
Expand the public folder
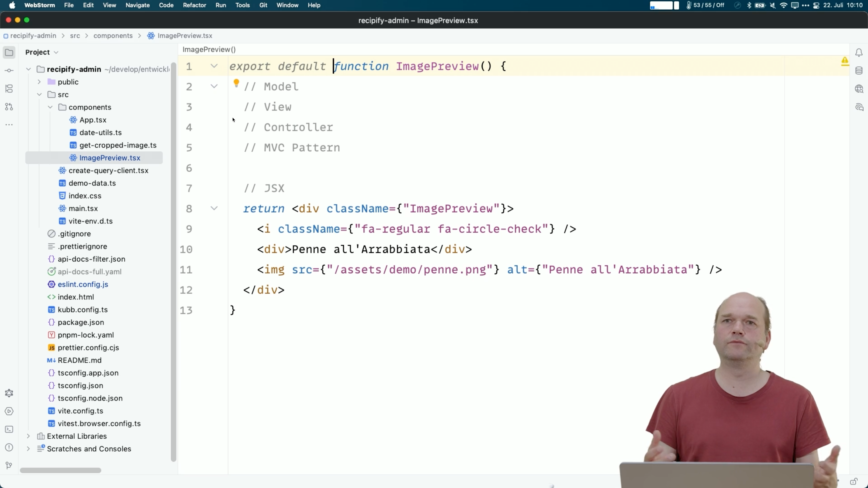click(39, 82)
